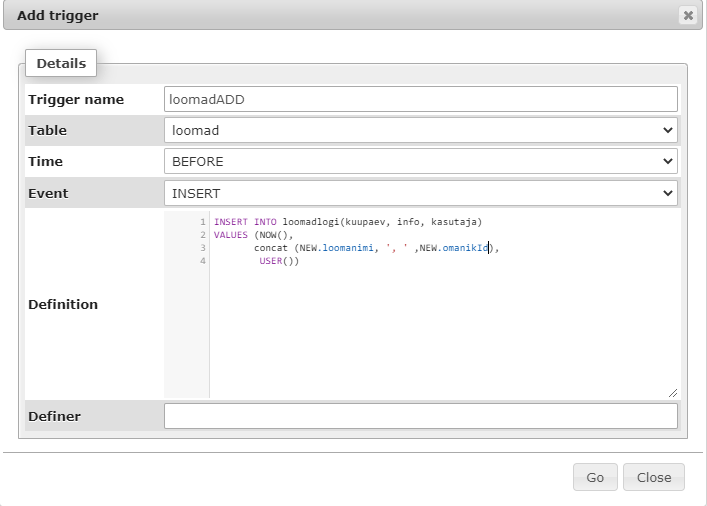Expand the Time dropdown set to BEFORE

(x=420, y=161)
